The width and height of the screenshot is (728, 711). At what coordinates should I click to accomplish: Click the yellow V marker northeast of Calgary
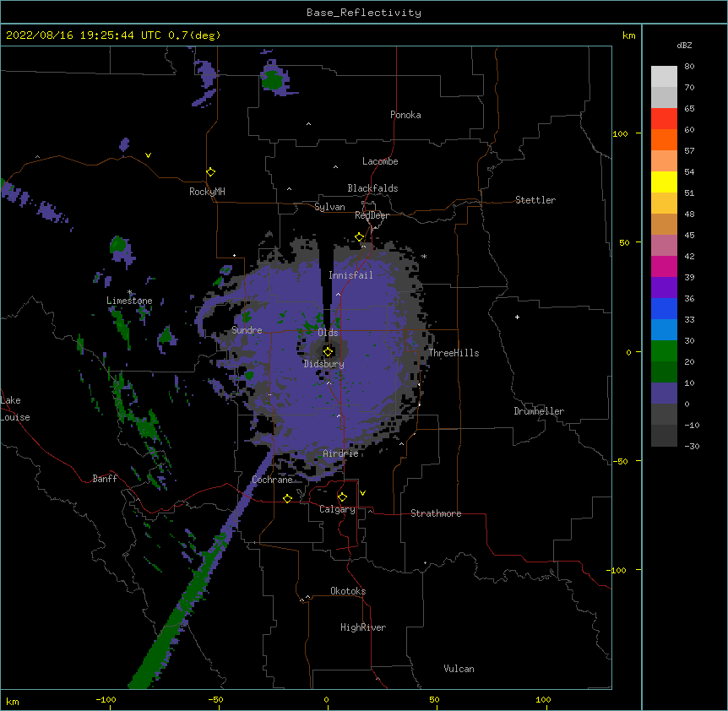[362, 493]
